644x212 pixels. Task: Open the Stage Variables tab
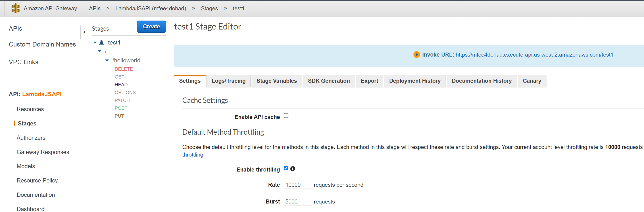pos(277,81)
